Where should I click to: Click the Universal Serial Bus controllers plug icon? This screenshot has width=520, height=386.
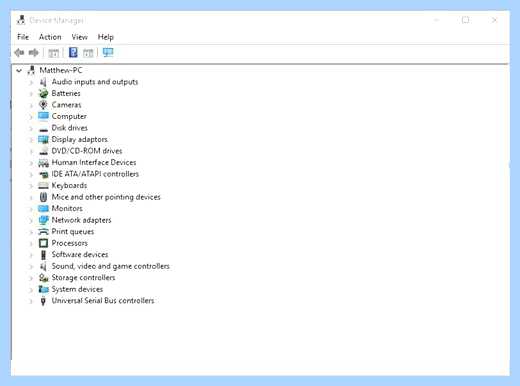point(43,301)
